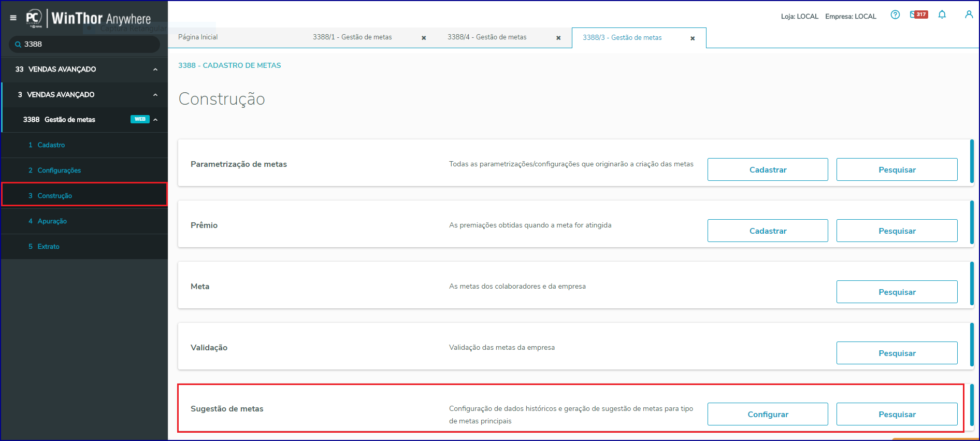Click Pesquisar in the Prêmio row

click(897, 231)
